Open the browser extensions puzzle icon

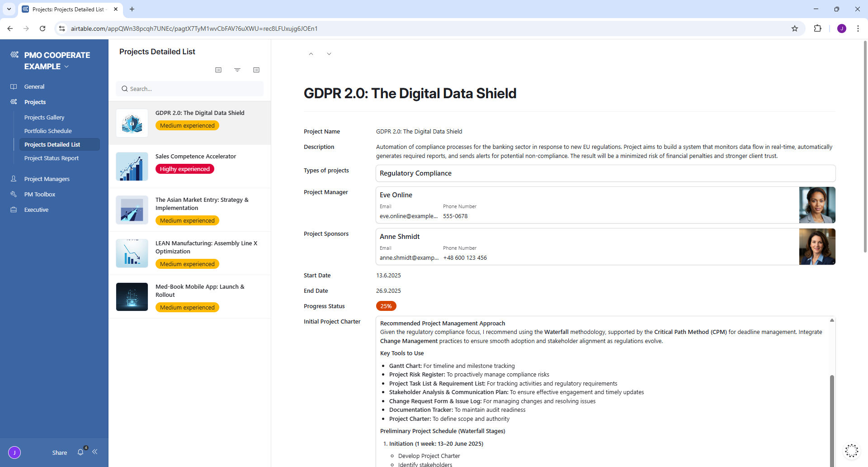pyautogui.click(x=817, y=29)
